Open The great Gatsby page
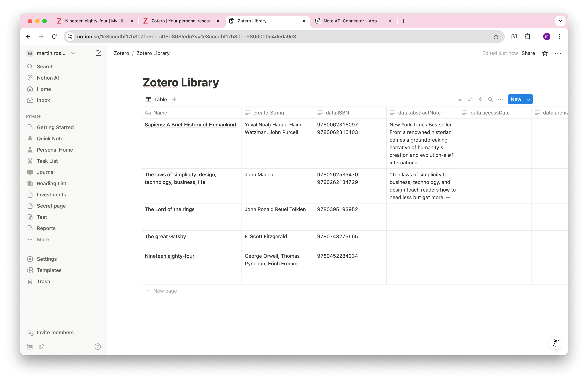This screenshot has height=382, width=588. tap(165, 236)
